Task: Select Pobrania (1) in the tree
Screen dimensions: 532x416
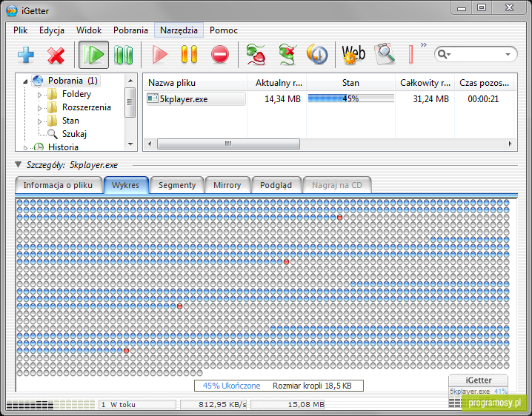Action: [x=73, y=81]
